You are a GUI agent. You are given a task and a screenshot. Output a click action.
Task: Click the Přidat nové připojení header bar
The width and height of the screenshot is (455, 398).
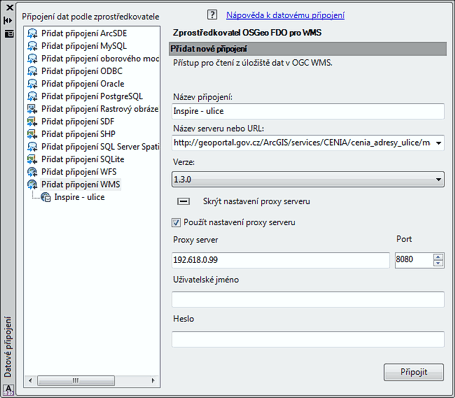point(308,49)
